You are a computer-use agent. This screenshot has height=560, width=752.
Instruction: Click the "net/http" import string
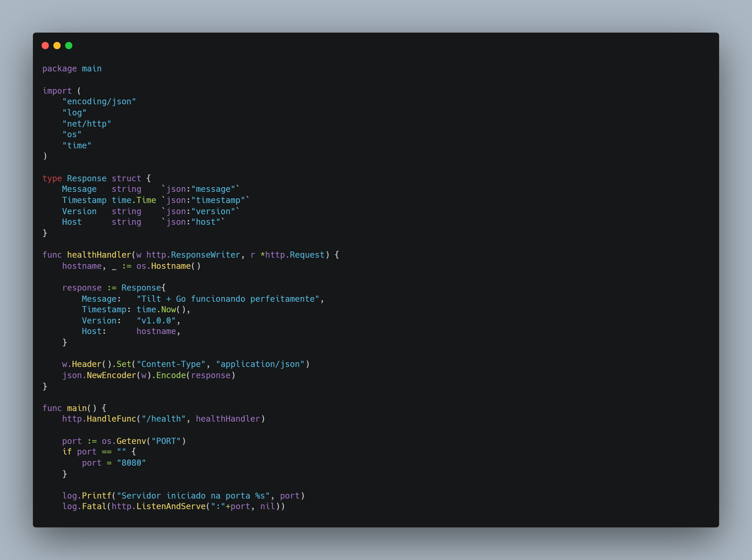(x=87, y=124)
